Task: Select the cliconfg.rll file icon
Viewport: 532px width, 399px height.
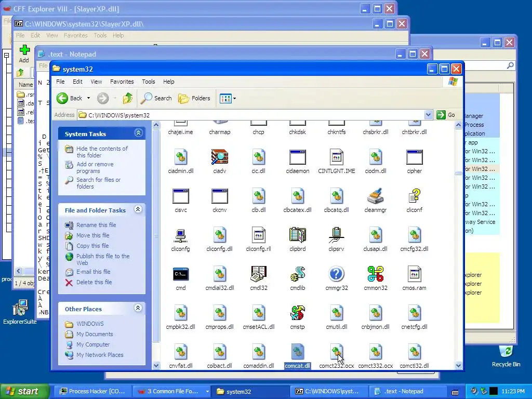Action: (x=259, y=235)
